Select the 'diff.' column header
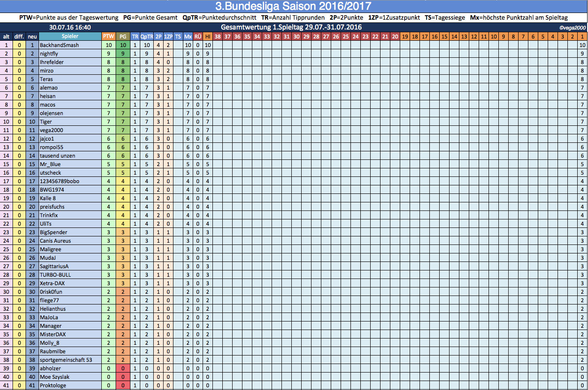The height and width of the screenshot is (390, 588). [19, 36]
